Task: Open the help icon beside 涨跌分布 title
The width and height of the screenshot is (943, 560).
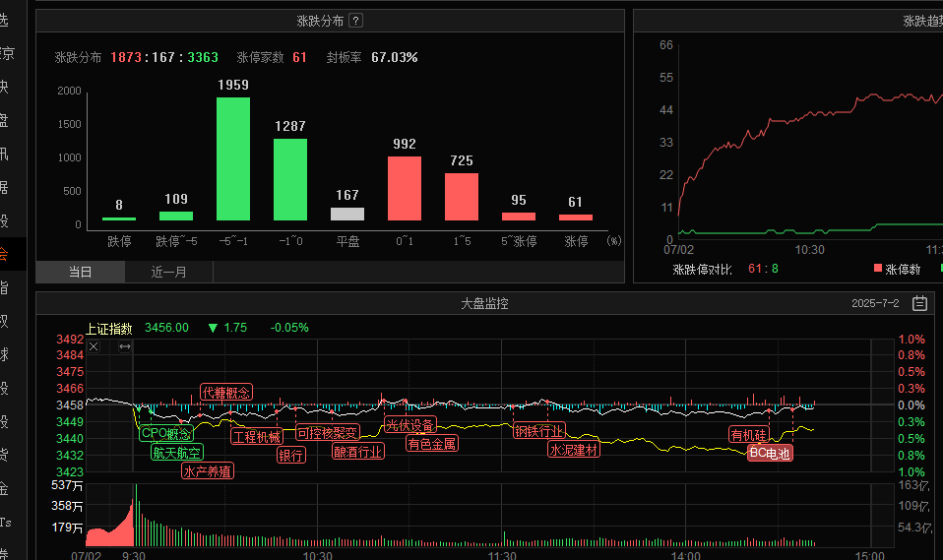Action: tap(355, 21)
